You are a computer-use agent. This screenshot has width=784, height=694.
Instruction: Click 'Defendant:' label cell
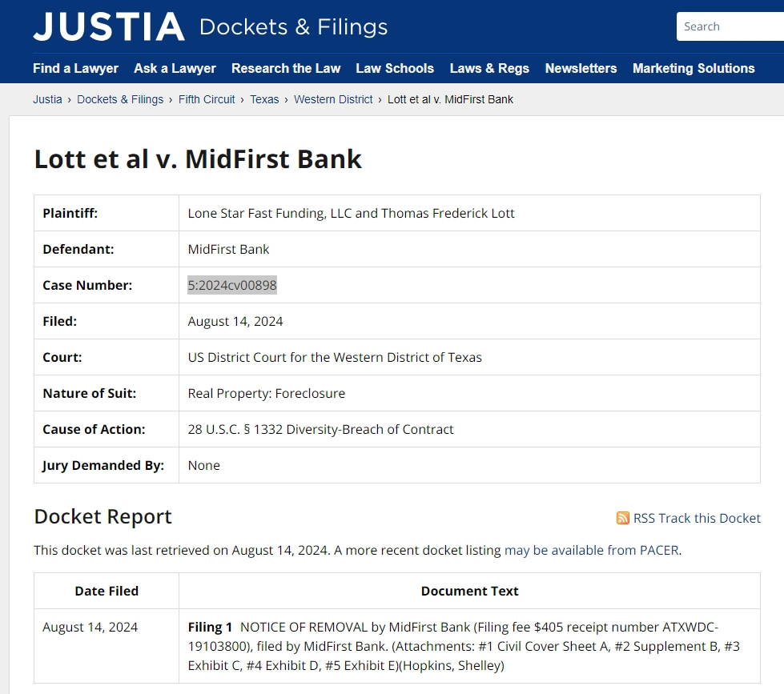pos(107,249)
